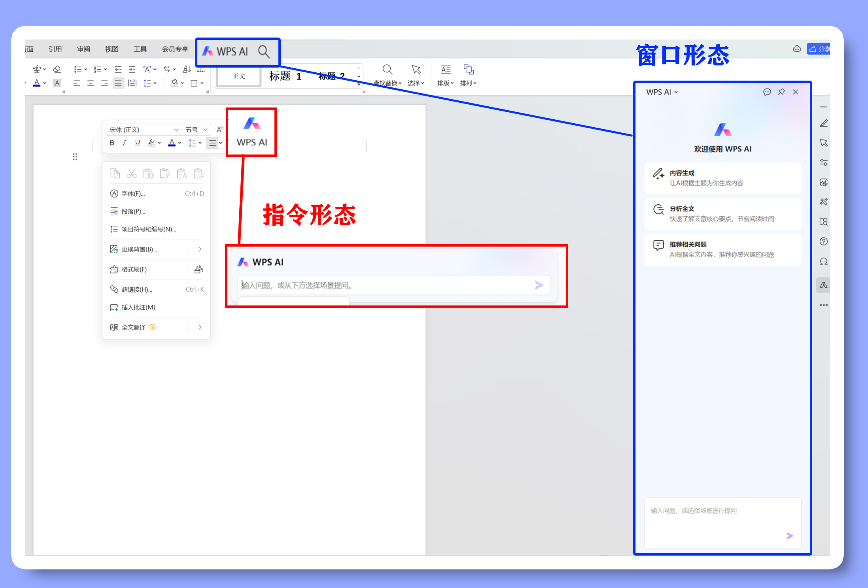Viewport: 868px width, 588px height.
Task: Expand 更换背景(B) submenu arrow
Action: point(200,249)
